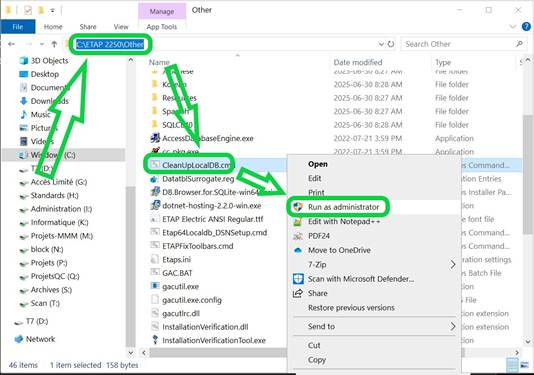The height and width of the screenshot is (375, 534).
Task: Go up one folder level arrow
Action: [54, 44]
